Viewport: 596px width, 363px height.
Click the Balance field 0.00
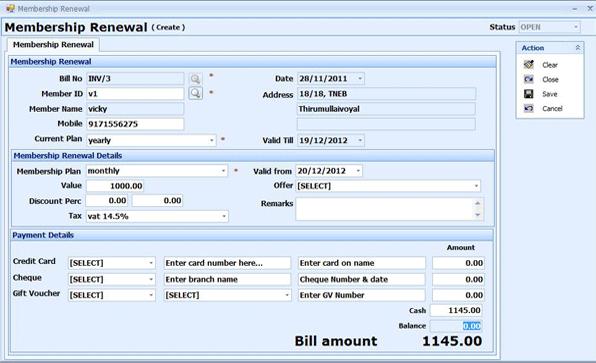click(x=456, y=326)
